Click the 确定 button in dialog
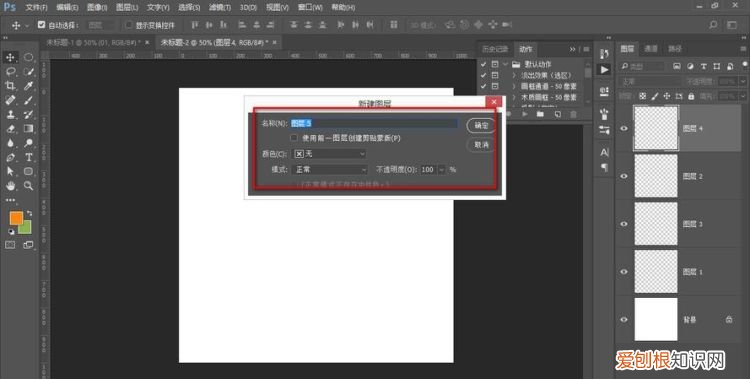 tap(481, 125)
